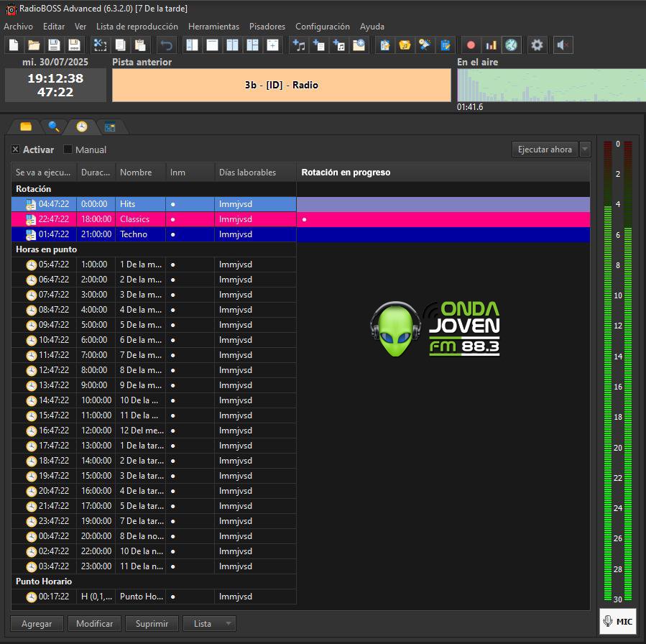The image size is (646, 644).
Task: Open the statistics bar chart icon
Action: click(491, 45)
